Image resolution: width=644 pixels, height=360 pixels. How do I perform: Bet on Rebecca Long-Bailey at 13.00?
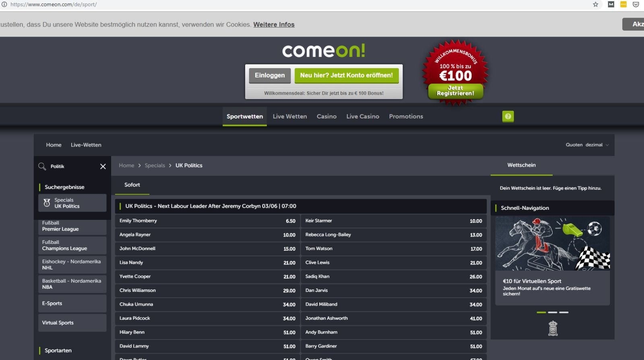(x=394, y=235)
